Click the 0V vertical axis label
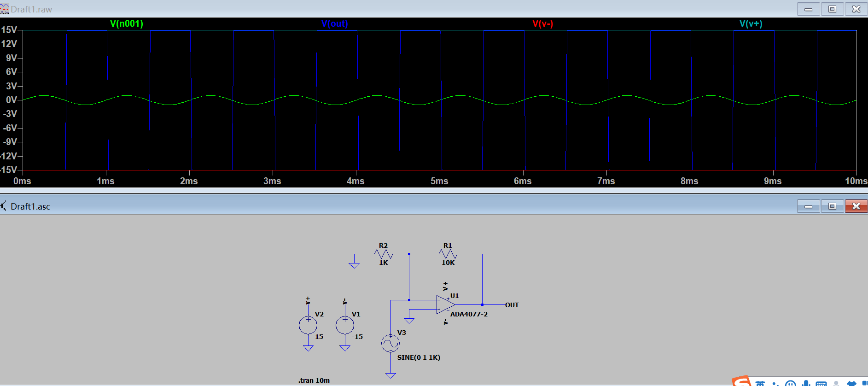The height and width of the screenshot is (386, 868). click(12, 100)
